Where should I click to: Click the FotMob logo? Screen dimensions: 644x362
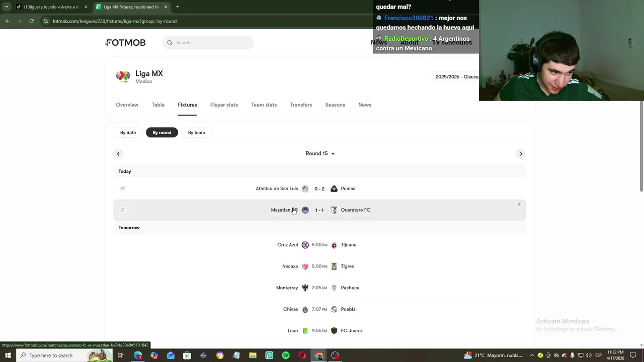point(126,43)
